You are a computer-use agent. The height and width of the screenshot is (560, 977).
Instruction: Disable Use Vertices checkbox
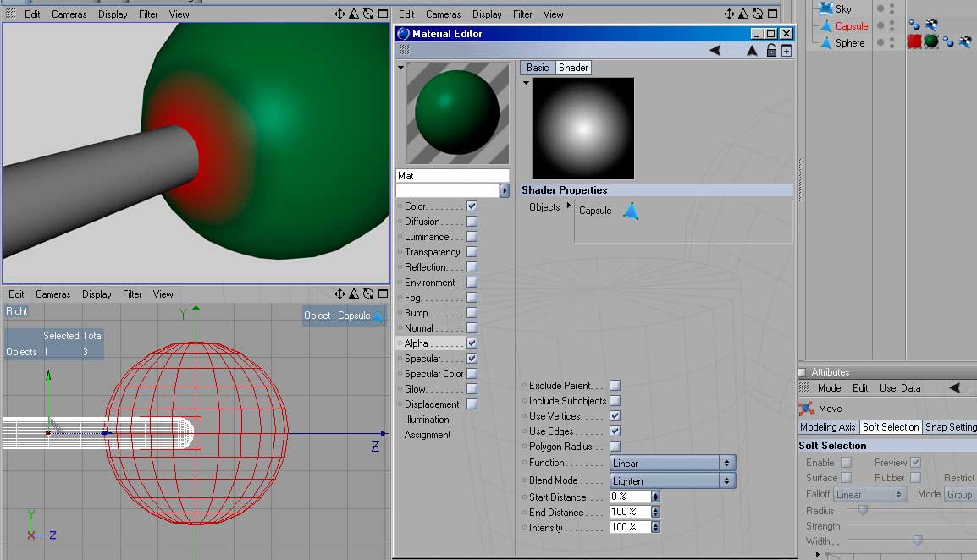point(615,415)
